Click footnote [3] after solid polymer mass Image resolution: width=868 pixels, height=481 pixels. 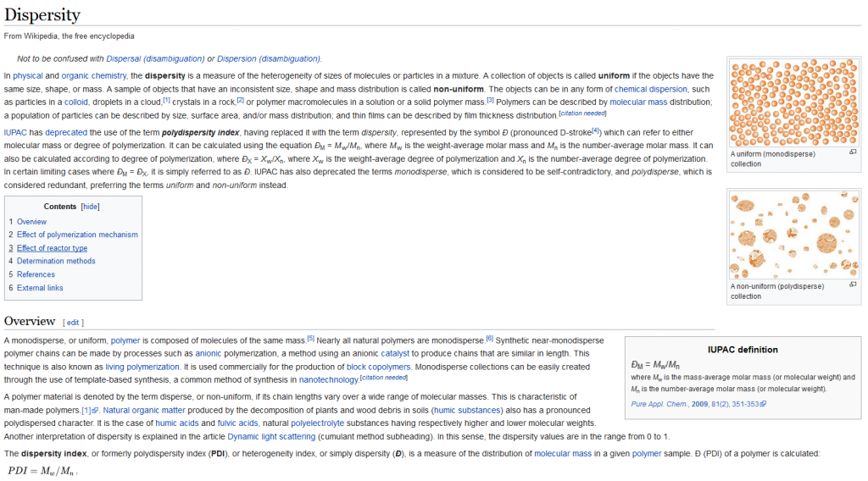[x=490, y=100]
